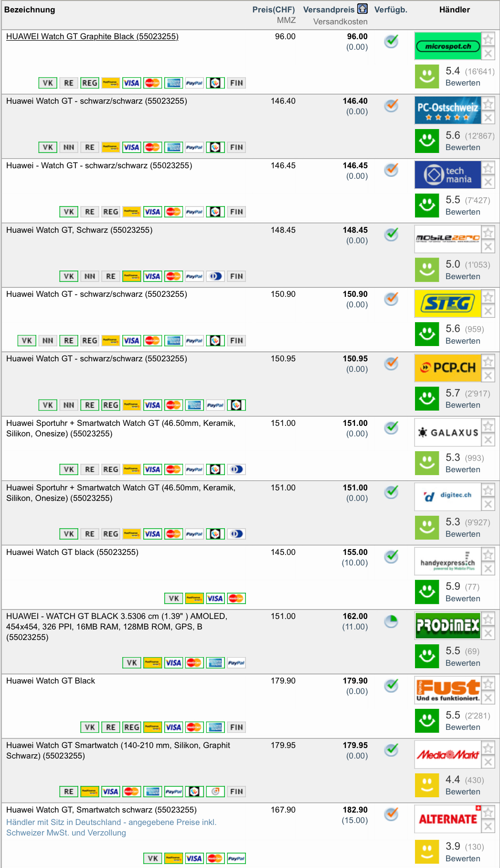Click the partial stock pie icon for Prodimex
This screenshot has height=868, width=500.
coord(391,621)
